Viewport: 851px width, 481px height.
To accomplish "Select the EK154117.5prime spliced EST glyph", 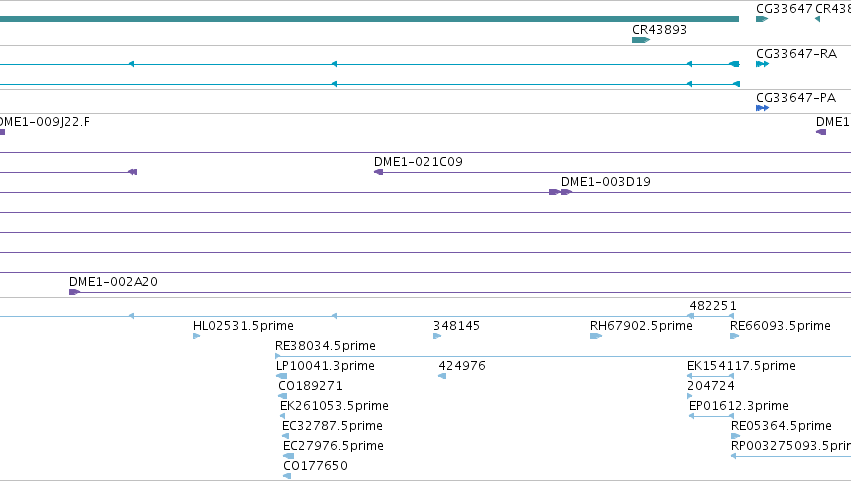I will pyautogui.click(x=710, y=376).
